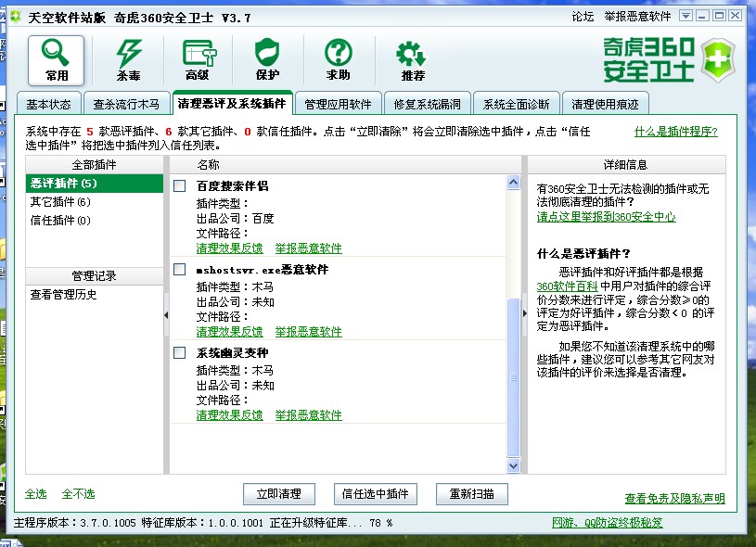The width and height of the screenshot is (756, 547).
Task: Open 查看管理历史 record
Action: point(64,295)
